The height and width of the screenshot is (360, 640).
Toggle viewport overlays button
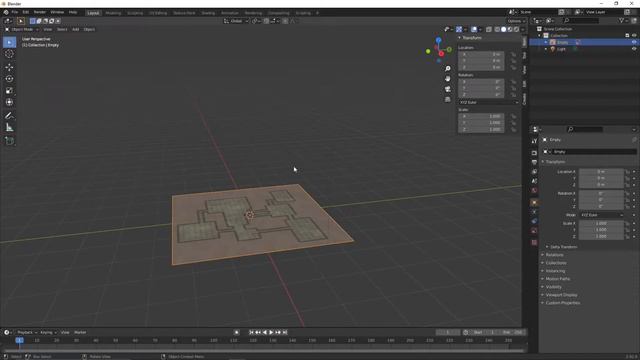pyautogui.click(x=474, y=29)
